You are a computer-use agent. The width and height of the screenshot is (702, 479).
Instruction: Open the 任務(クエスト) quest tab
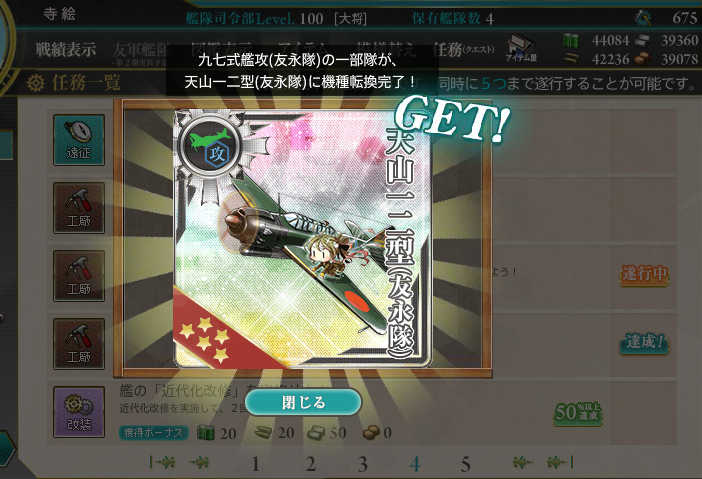point(463,49)
